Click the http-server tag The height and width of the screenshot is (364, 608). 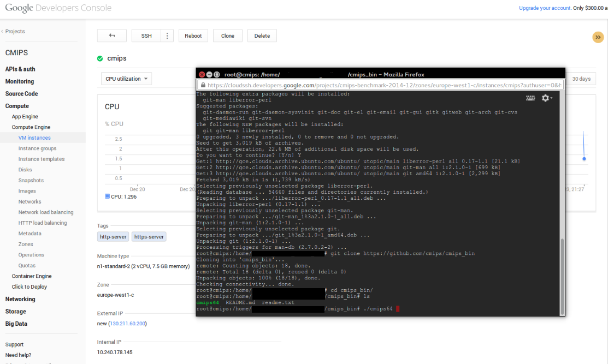(x=113, y=237)
